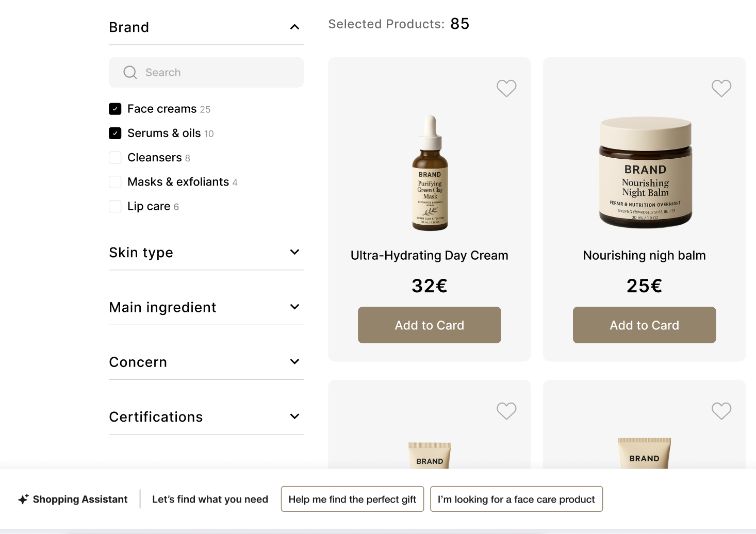Screen dimensions: 756x534
Task: Uncheck the Serums & oils filter
Action: [115, 133]
